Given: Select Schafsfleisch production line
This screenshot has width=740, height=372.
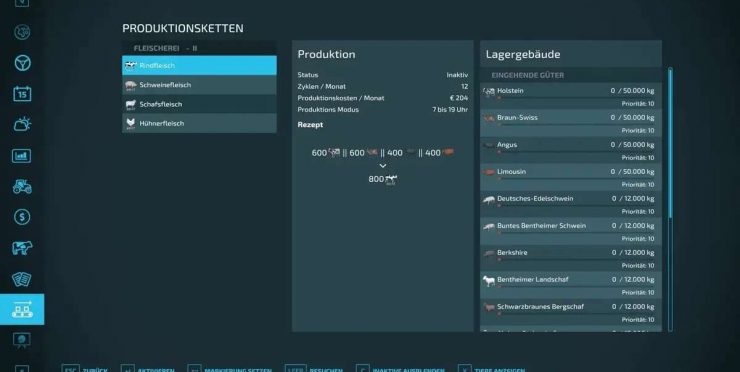Looking at the screenshot, I should click(199, 104).
